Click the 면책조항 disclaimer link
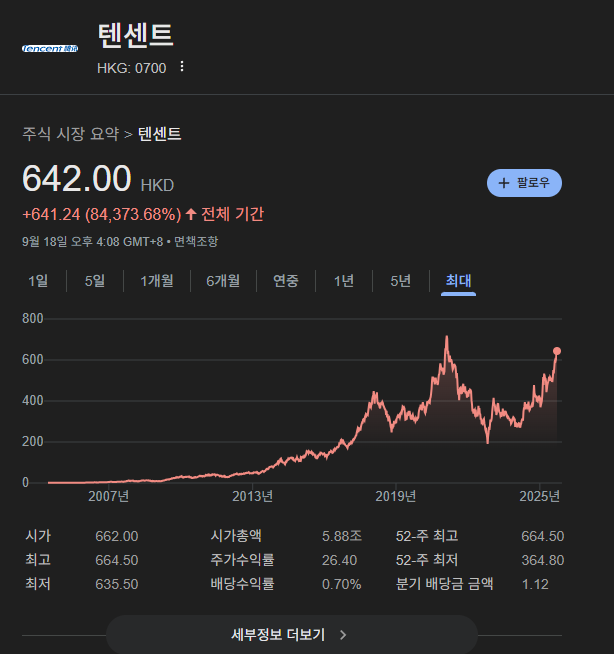Screen dimensions: 614x654 [x=196, y=241]
